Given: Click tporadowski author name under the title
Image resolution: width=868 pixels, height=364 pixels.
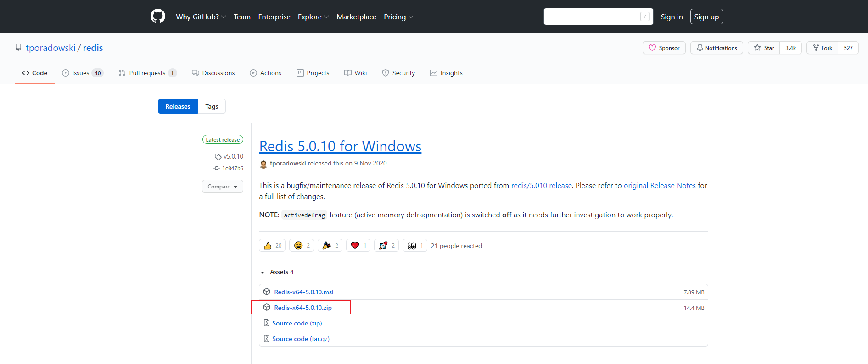Looking at the screenshot, I should pos(288,163).
